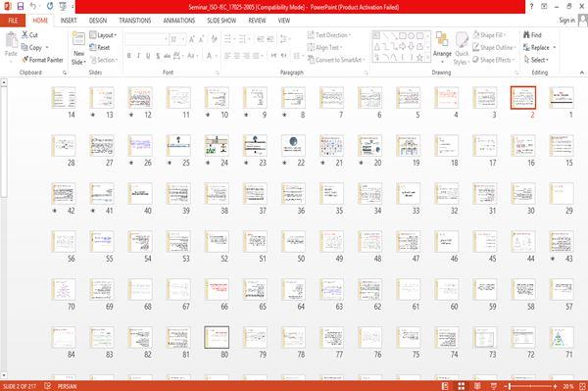Start Slide Show from the status bar
The image size is (588, 391).
pos(494,386)
